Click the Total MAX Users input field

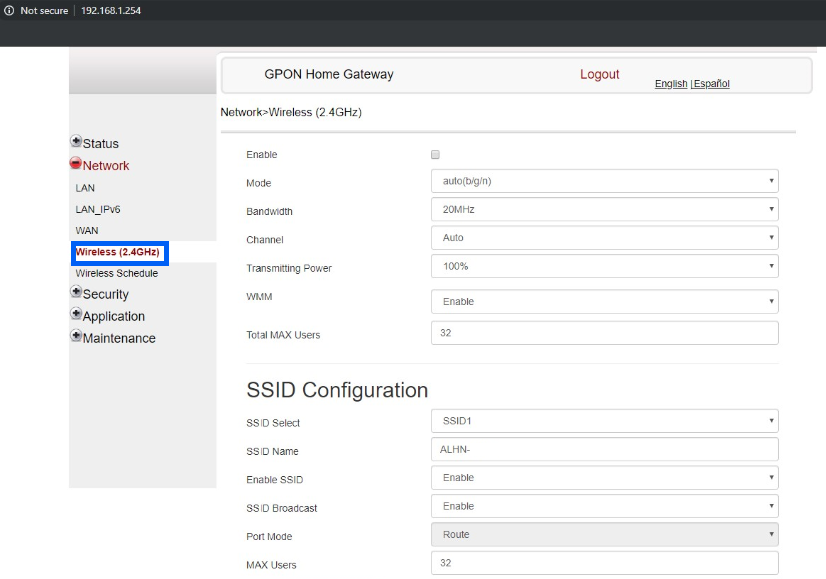tap(605, 333)
